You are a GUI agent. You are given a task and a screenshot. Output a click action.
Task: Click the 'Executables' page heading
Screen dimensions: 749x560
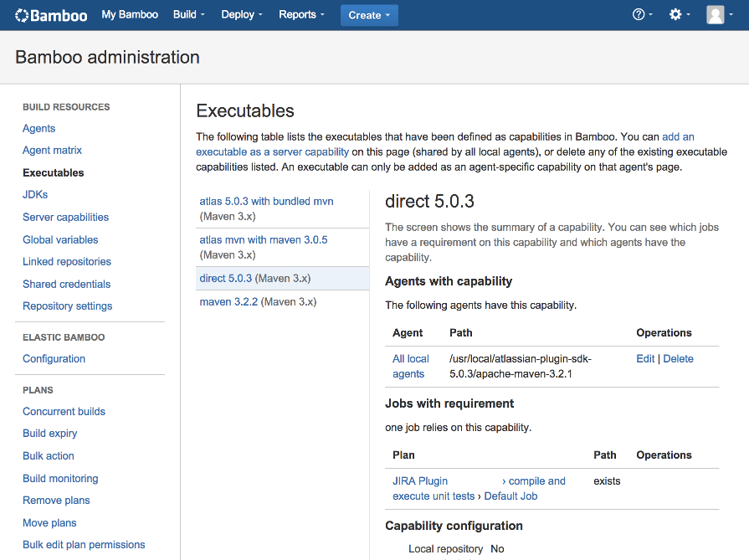click(245, 110)
